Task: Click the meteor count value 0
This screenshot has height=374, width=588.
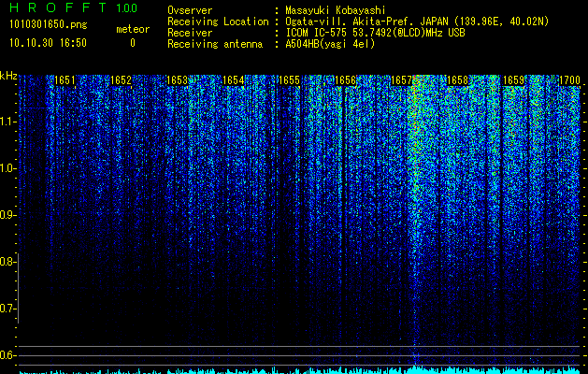Action: click(133, 43)
